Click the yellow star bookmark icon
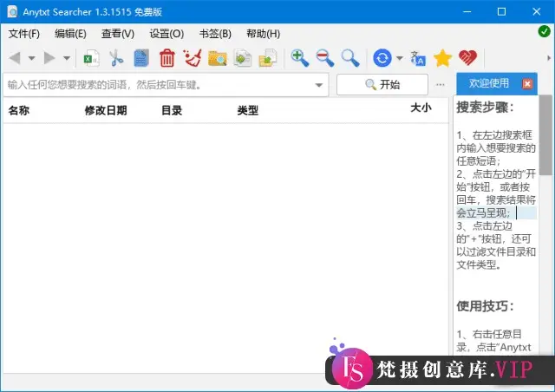This screenshot has height=392, width=555. [x=443, y=58]
